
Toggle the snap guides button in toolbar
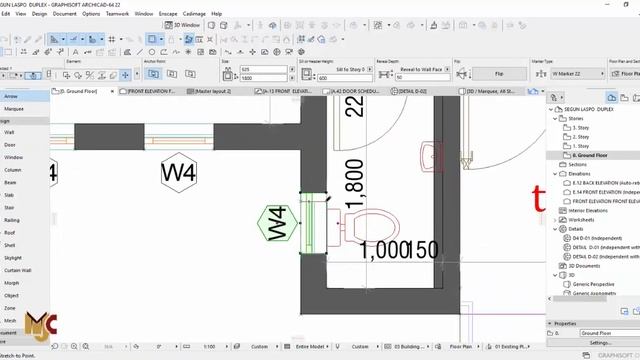pos(73,39)
